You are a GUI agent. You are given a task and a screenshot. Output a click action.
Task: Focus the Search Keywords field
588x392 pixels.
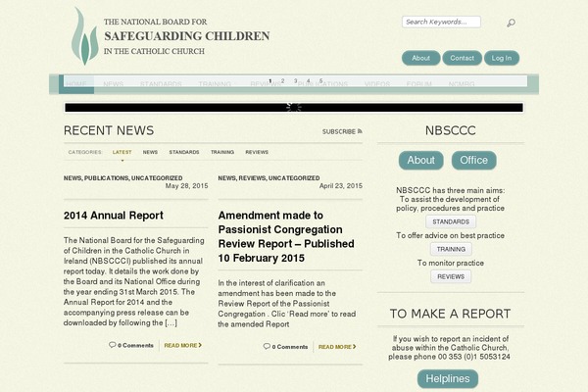pyautogui.click(x=441, y=22)
